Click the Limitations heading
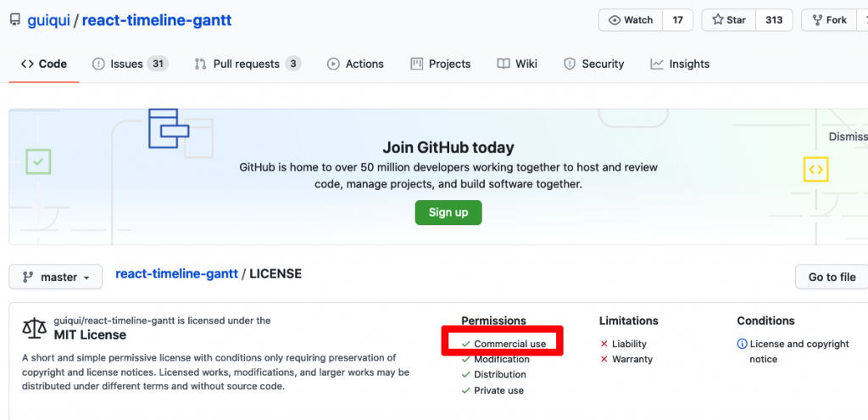 (629, 321)
